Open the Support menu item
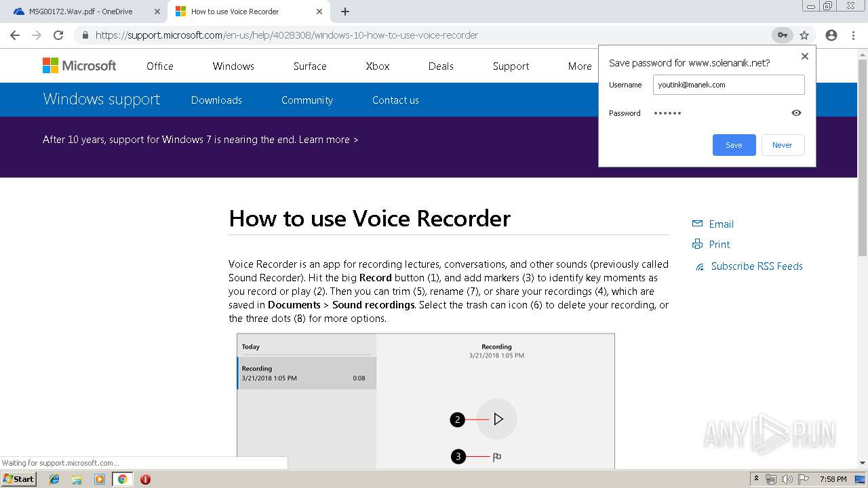The image size is (868, 488). (511, 66)
